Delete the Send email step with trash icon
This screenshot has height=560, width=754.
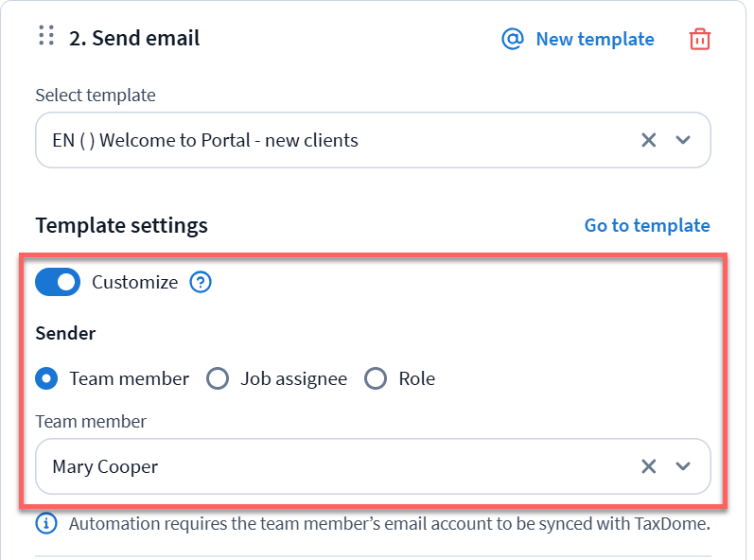click(700, 39)
